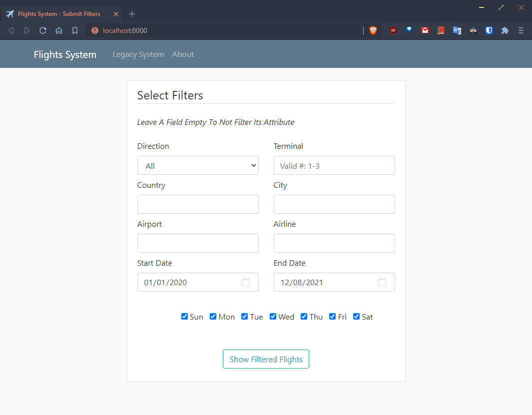Uncheck the Mon checkbox
This screenshot has height=415, width=532.
coord(213,316)
